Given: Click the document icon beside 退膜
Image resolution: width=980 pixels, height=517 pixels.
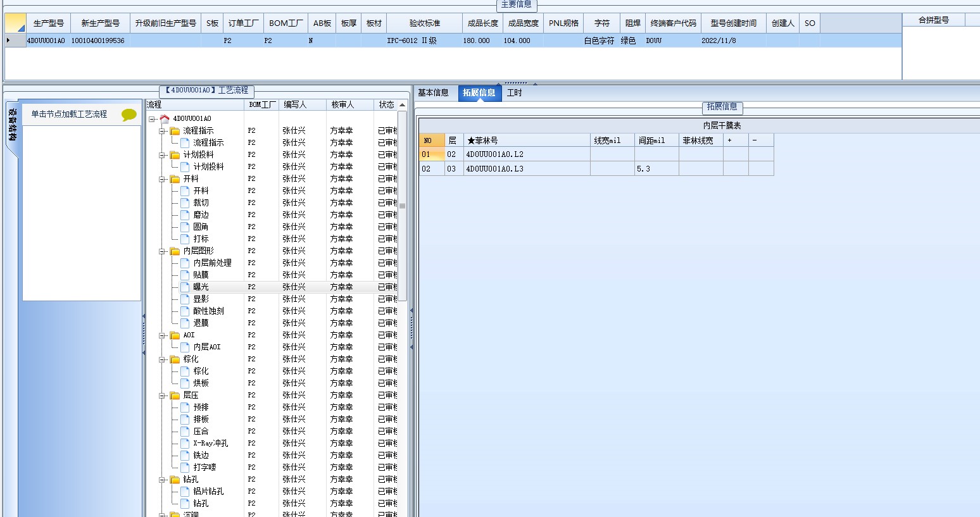Looking at the screenshot, I should coord(185,323).
